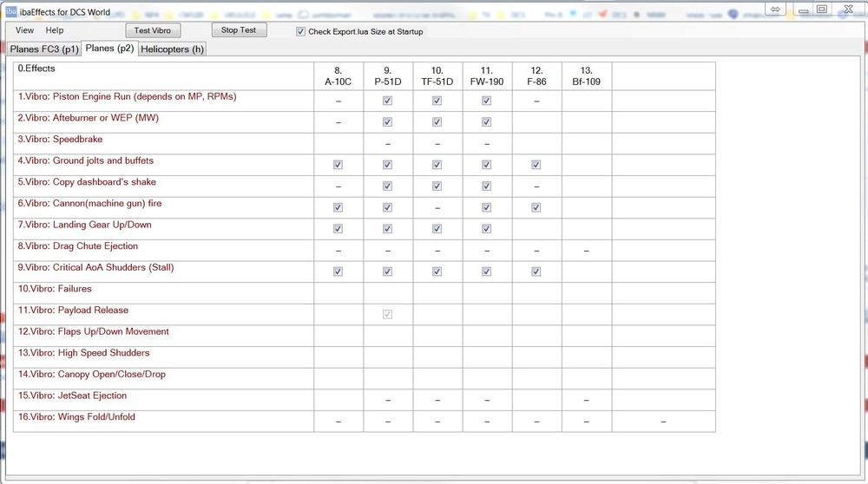Toggle Cannon fire for P-51D
The image size is (868, 484).
tap(387, 207)
